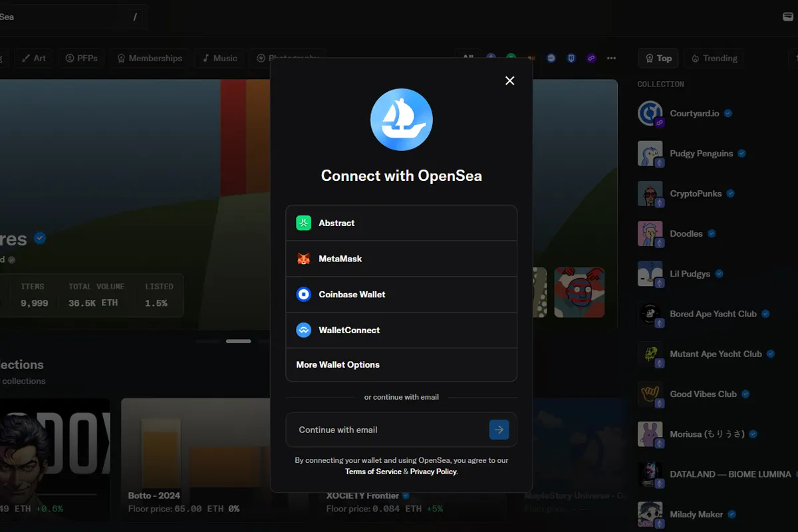Open Milady Maker collection

pos(696,514)
